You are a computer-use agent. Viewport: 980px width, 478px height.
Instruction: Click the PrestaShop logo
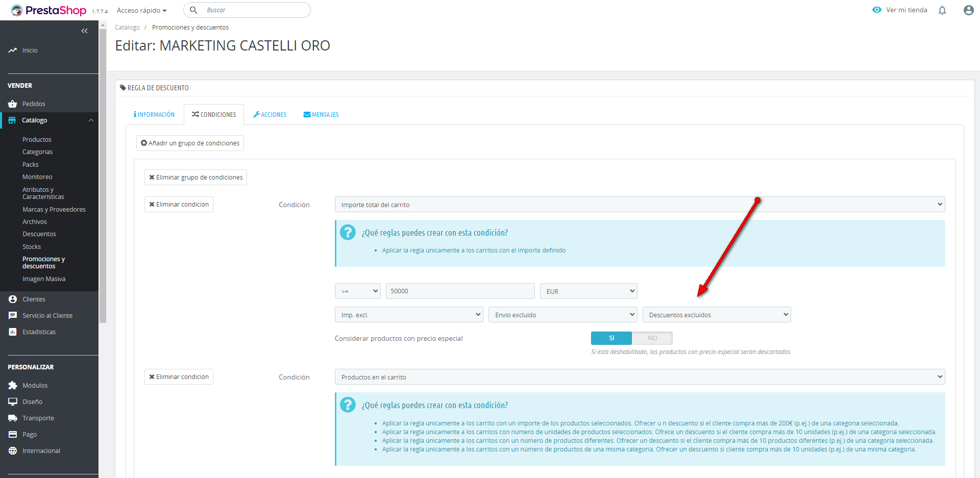pyautogui.click(x=48, y=10)
